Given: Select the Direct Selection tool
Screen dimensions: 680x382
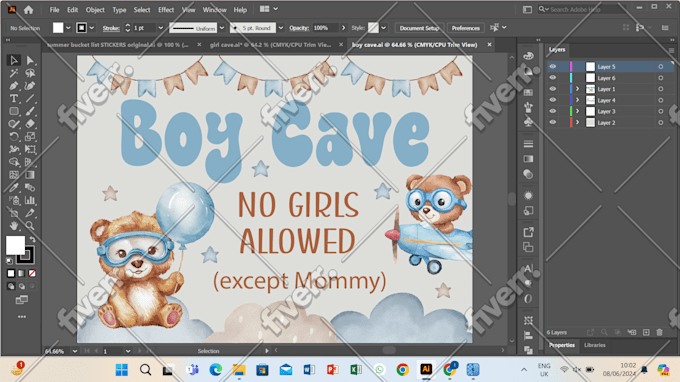Looking at the screenshot, I should click(x=30, y=60).
